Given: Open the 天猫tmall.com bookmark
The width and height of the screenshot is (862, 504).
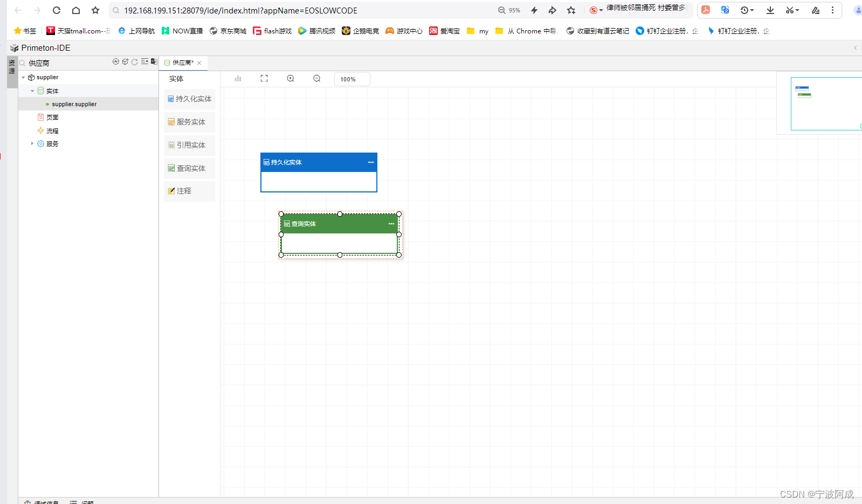Looking at the screenshot, I should coord(78,31).
